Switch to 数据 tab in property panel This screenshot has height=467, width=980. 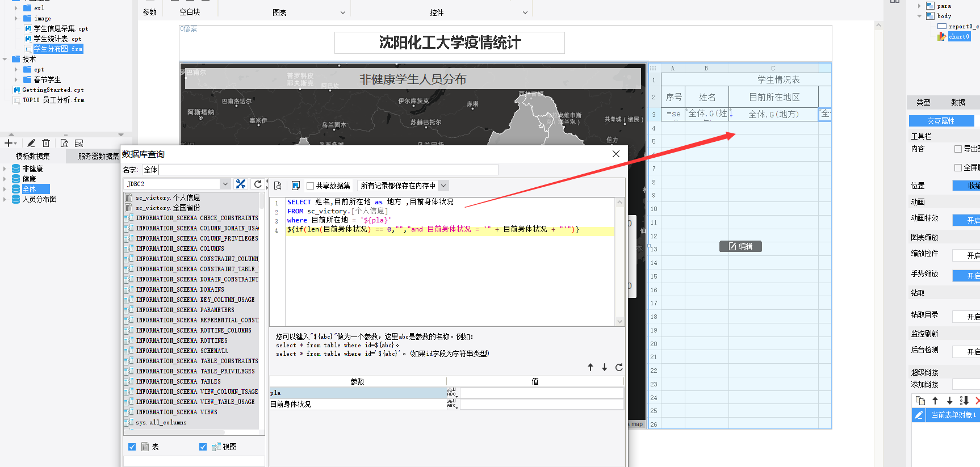pyautogui.click(x=958, y=102)
